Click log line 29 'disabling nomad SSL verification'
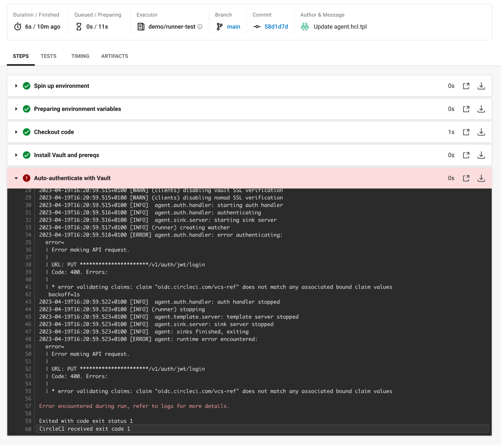The height and width of the screenshot is (448, 501). point(161,198)
